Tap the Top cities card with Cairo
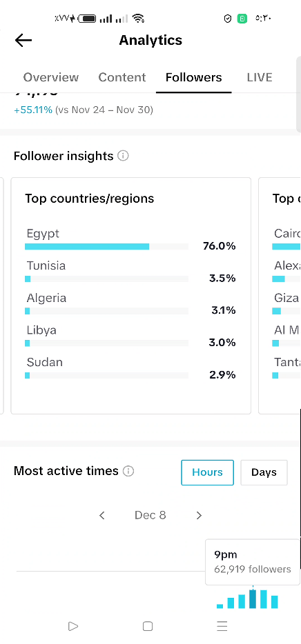 coord(280,296)
